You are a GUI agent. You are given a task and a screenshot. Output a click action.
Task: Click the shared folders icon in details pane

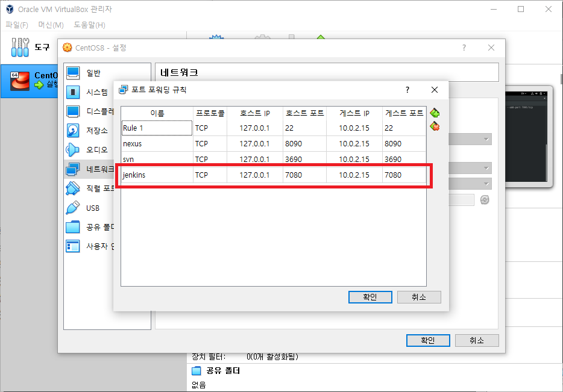pos(196,370)
